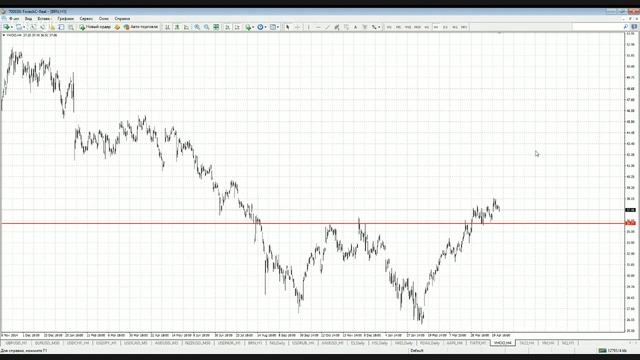Expand the Templates dropdown arrow
The height and width of the screenshot is (360, 640).
click(x=278, y=27)
